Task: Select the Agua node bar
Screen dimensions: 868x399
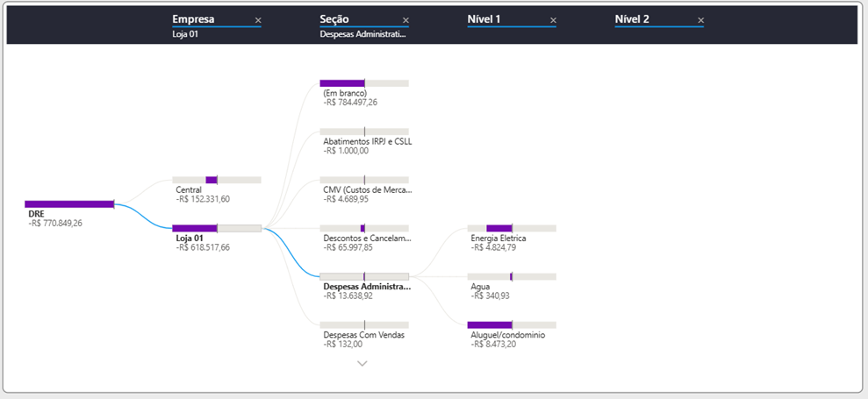Action: [x=512, y=276]
